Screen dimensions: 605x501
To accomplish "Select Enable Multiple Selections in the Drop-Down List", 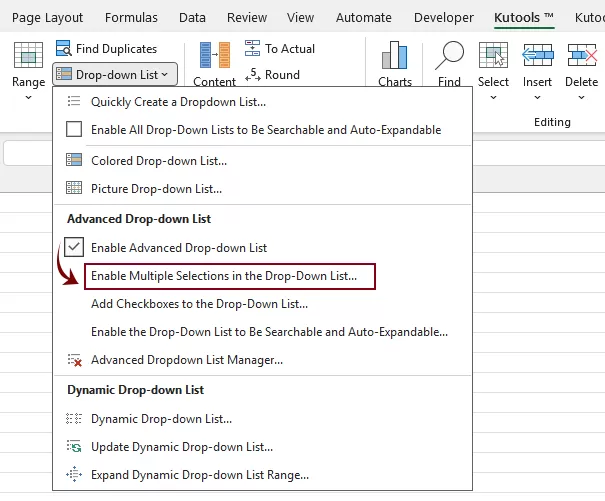I will (x=230, y=276).
